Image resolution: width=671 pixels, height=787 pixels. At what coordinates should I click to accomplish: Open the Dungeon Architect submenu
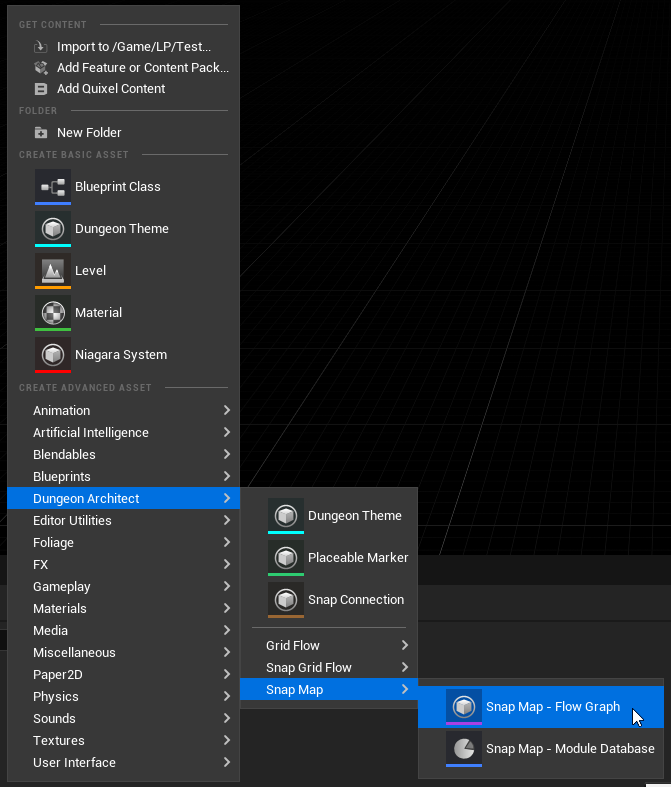[x=123, y=498]
